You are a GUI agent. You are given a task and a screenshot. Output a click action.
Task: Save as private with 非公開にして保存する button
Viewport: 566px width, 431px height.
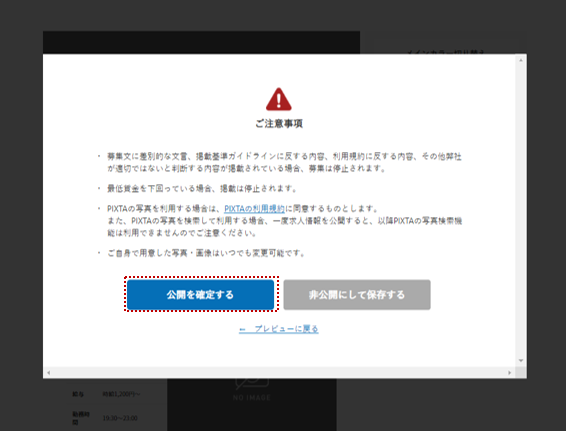(x=357, y=295)
